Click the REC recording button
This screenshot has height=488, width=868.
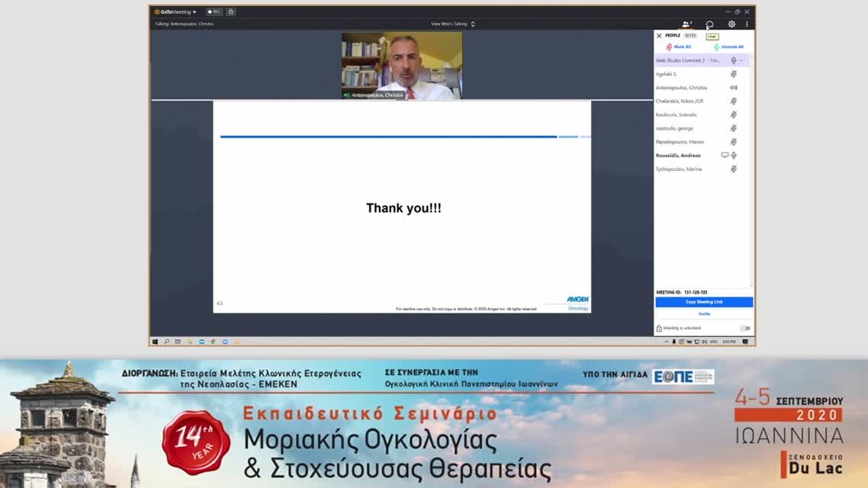pyautogui.click(x=214, y=12)
